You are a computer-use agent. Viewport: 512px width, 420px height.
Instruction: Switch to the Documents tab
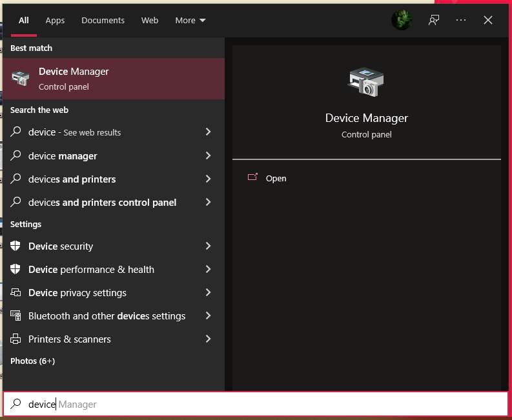103,20
